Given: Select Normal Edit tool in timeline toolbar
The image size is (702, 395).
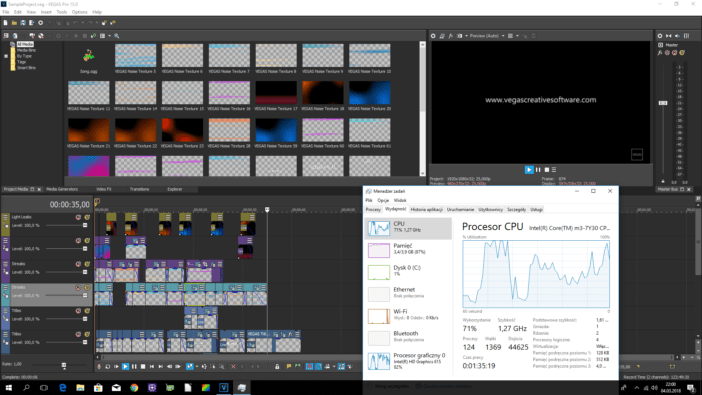Looking at the screenshot, I should point(190,366).
